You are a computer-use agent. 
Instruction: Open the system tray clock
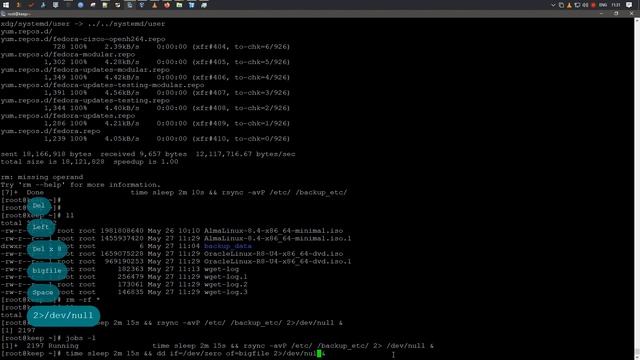(616, 5)
